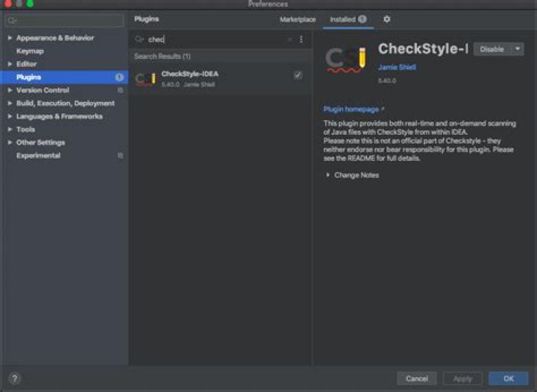Click the plugin description paragraph
Viewport: 537px width, 392px height.
[x=419, y=141]
